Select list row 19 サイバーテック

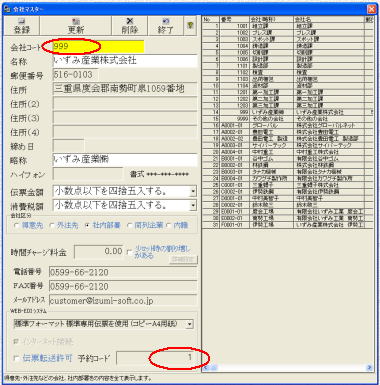[287, 145]
